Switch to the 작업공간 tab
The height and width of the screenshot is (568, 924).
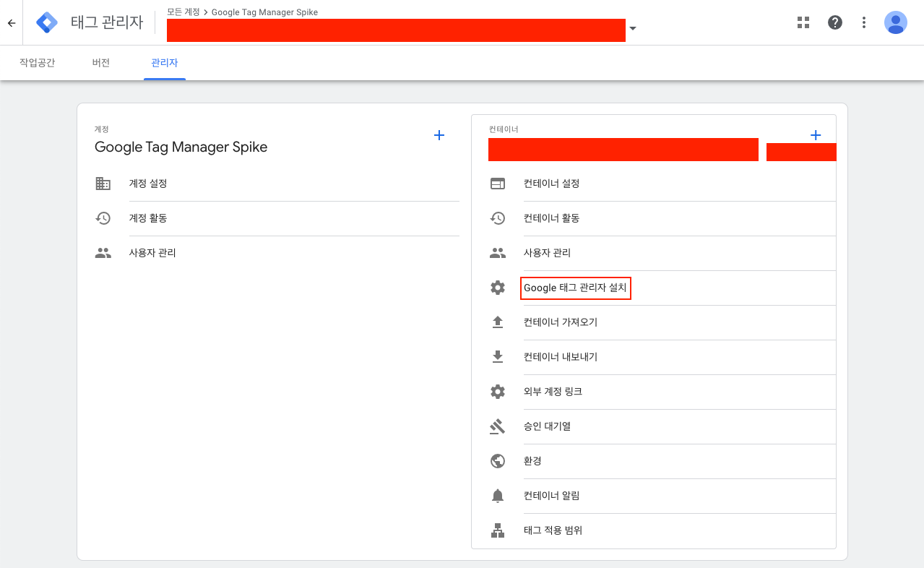pyautogui.click(x=38, y=63)
